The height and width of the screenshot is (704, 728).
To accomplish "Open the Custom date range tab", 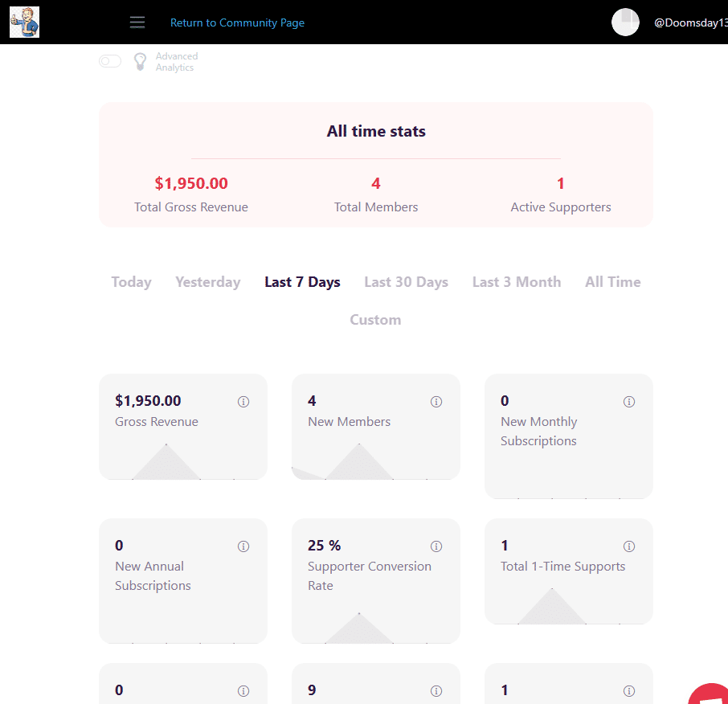I will [375, 320].
